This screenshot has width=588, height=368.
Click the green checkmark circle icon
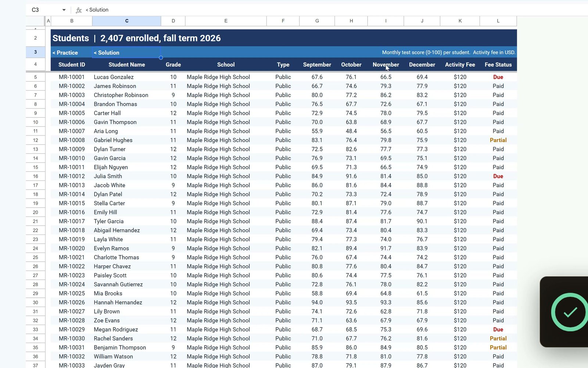pos(570,312)
